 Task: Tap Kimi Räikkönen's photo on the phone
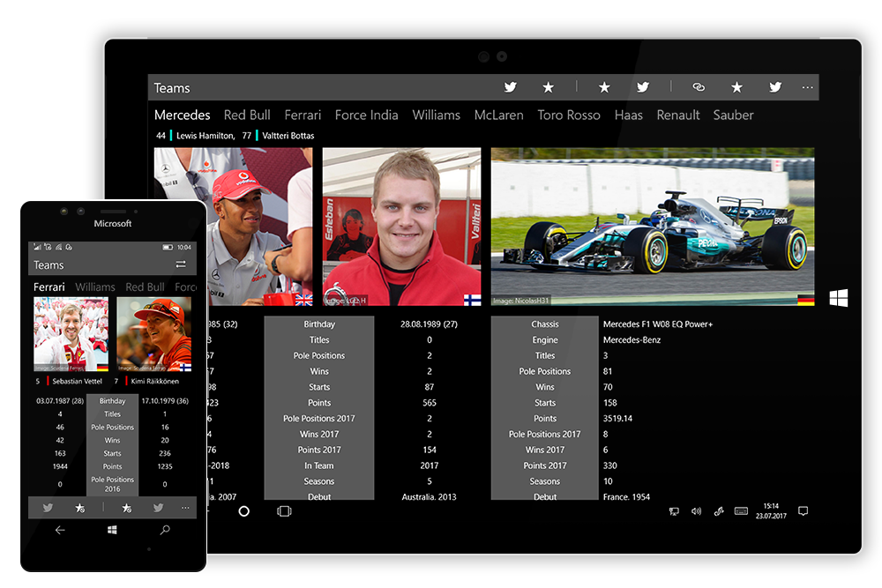[x=154, y=334]
